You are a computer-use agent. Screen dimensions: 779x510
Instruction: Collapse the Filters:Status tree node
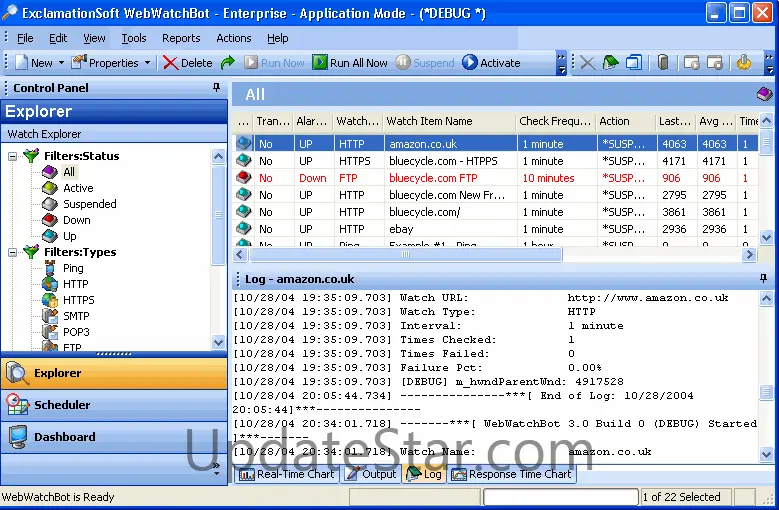tap(12, 156)
